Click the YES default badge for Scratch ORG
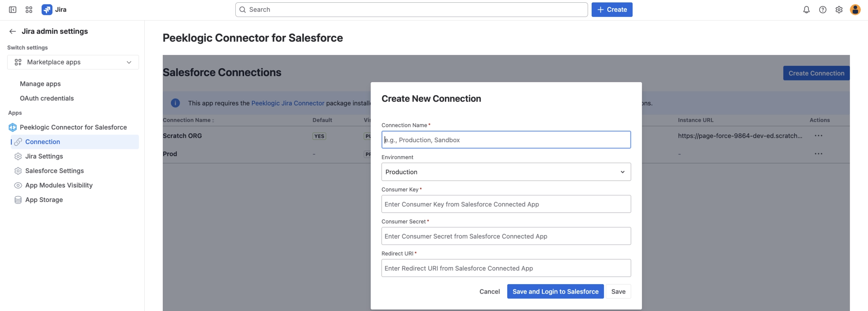The height and width of the screenshot is (311, 868). (319, 136)
